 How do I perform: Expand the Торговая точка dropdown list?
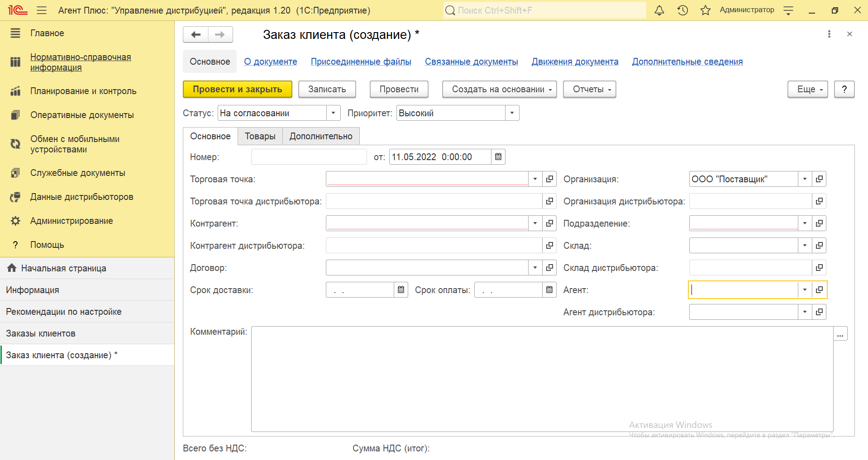point(535,179)
